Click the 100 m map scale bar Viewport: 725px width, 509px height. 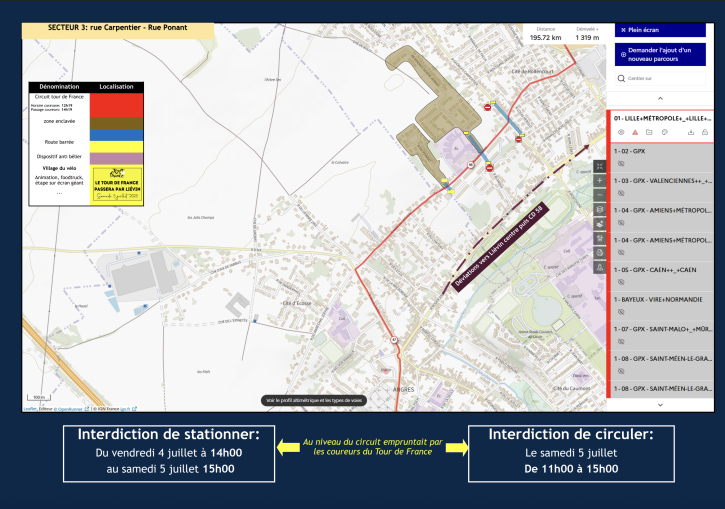[x=39, y=398]
